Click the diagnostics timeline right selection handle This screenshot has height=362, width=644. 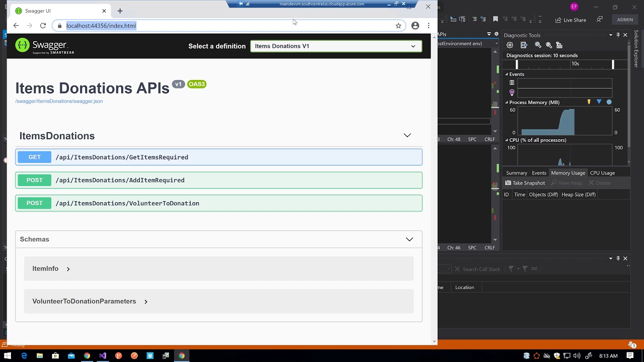613,64
